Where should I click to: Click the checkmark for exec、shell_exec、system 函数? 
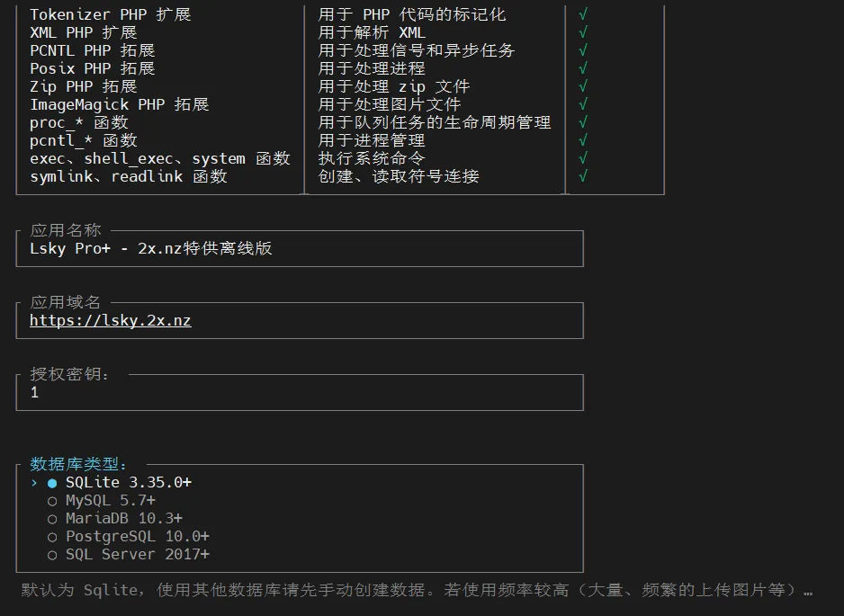[583, 158]
